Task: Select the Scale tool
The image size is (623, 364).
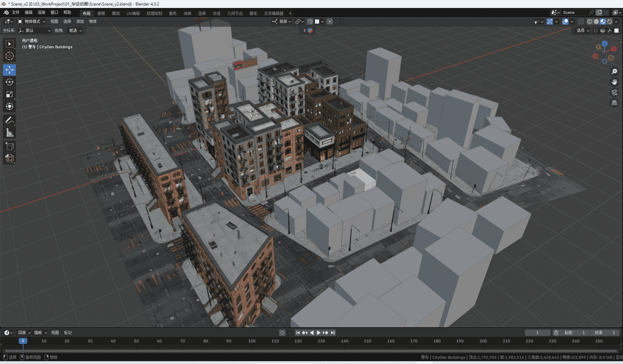Action: (x=9, y=94)
